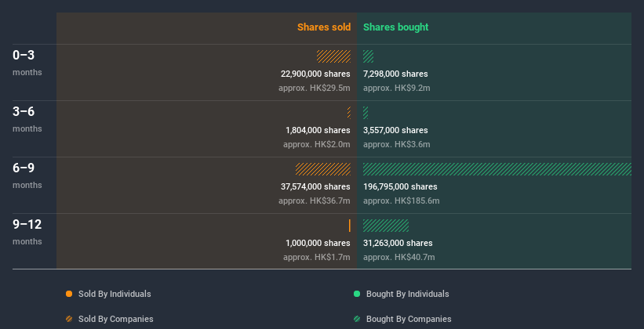
Task: Click the Shares bought column header
Action: (396, 27)
